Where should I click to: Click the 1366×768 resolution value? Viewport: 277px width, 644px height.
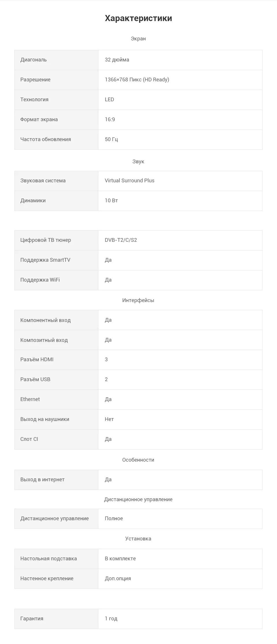click(x=137, y=80)
